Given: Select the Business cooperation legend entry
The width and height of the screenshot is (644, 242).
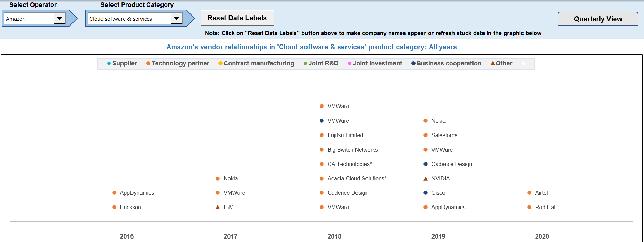Looking at the screenshot, I should tap(446, 63).
